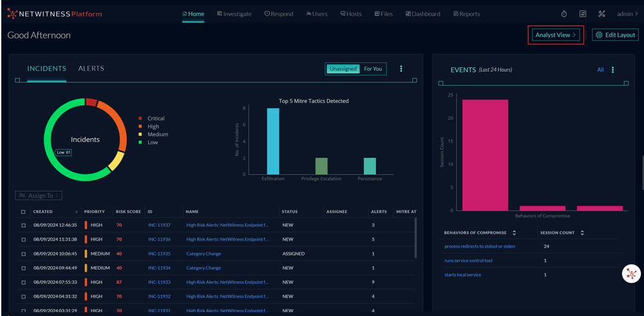Select the INCIDENTS tab
The width and height of the screenshot is (644, 316).
coord(47,68)
